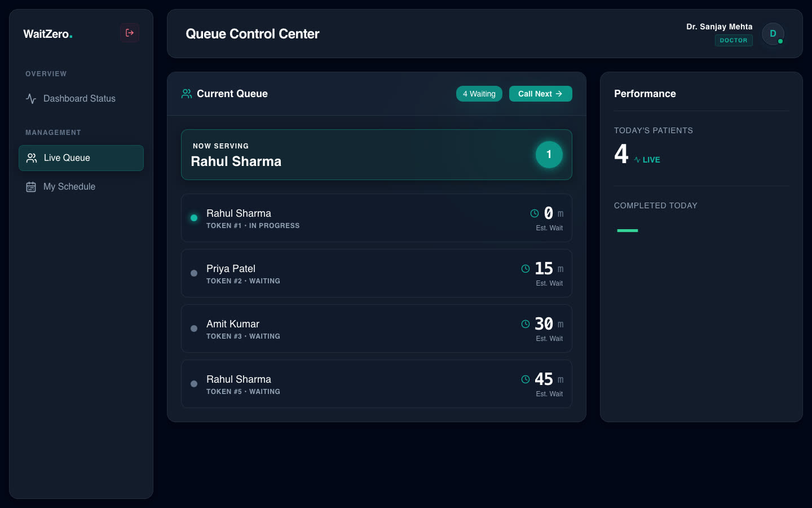Click the token number 1 circle badge

coord(549,155)
